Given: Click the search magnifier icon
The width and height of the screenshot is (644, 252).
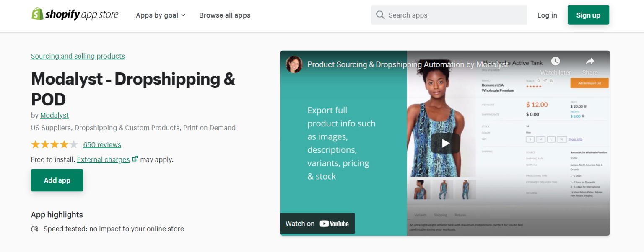Looking at the screenshot, I should 380,15.
